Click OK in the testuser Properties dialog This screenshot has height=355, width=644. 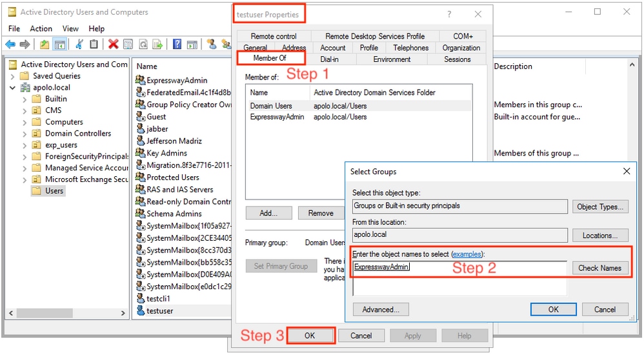(310, 336)
